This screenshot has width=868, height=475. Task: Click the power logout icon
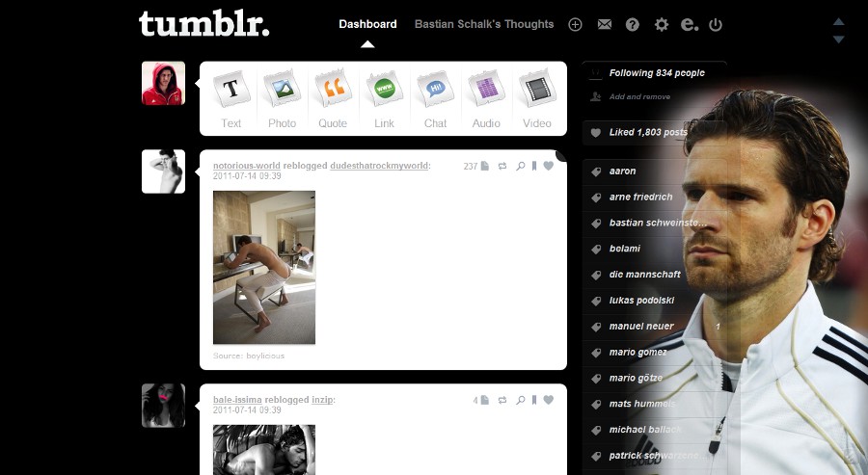pos(716,24)
